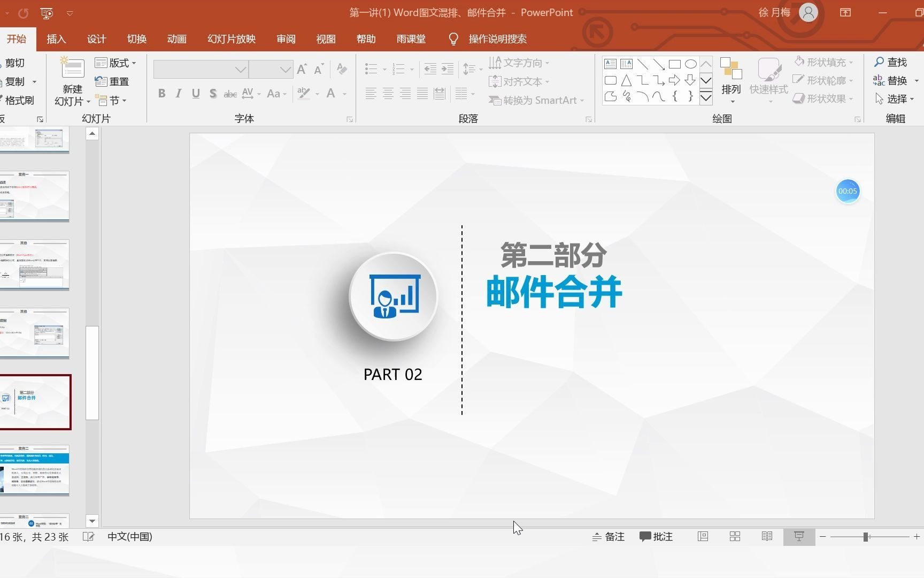Click the text highlight color pen
Viewport: 924px width, 578px height.
coord(304,94)
